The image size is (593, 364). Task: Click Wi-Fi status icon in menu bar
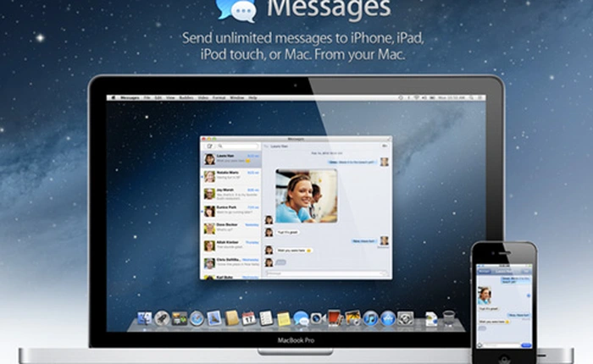pos(417,97)
